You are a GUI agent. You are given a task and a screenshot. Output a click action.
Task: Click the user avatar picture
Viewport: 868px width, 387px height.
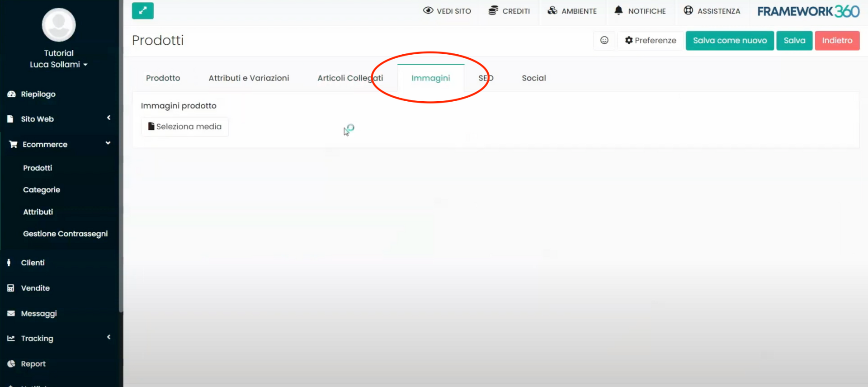[x=59, y=25]
